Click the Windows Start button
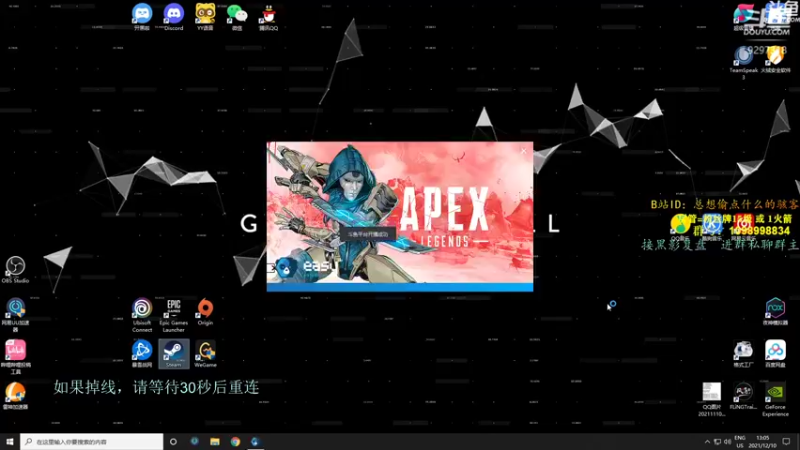This screenshot has height=450, width=800. (10, 441)
